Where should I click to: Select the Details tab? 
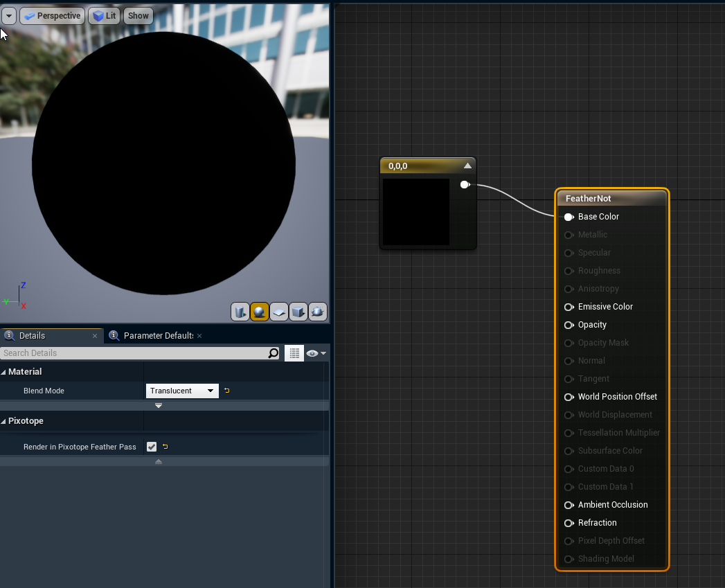pos(32,336)
